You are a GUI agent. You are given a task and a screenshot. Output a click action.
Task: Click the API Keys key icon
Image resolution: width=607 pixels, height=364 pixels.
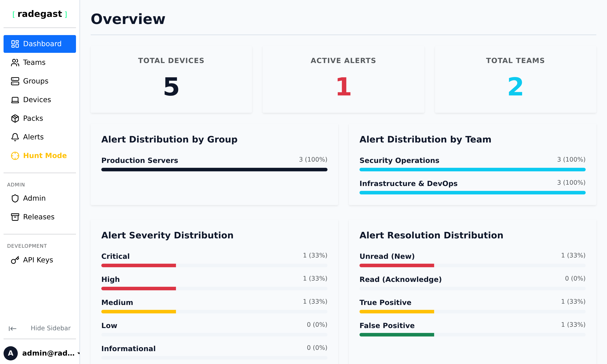point(15,260)
